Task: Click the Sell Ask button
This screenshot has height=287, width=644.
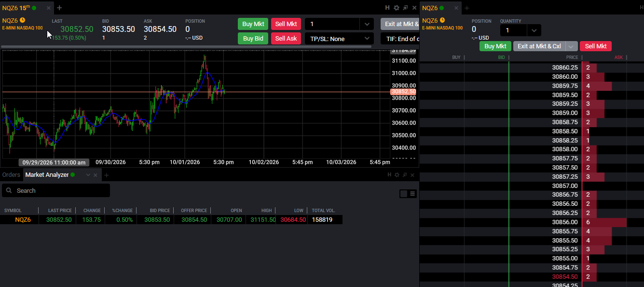Action: click(x=286, y=39)
